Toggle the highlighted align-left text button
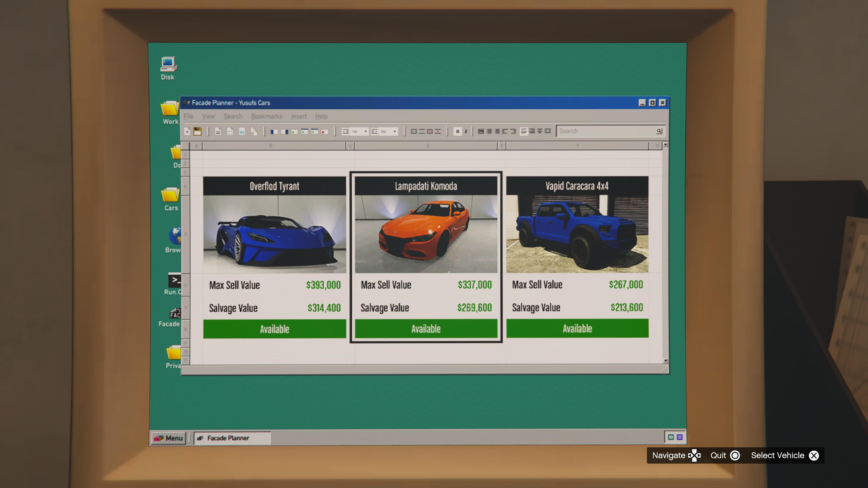Viewport: 868px width, 488px height. [x=524, y=131]
